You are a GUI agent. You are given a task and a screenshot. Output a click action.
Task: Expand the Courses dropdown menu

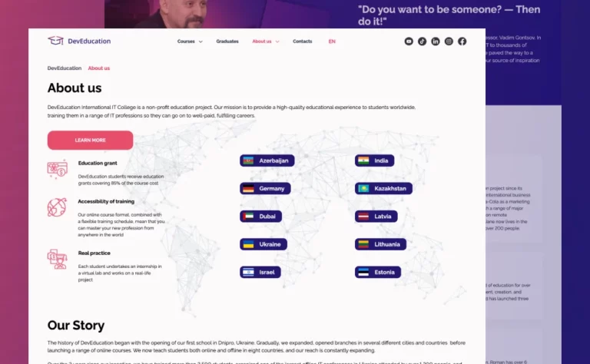pos(190,41)
